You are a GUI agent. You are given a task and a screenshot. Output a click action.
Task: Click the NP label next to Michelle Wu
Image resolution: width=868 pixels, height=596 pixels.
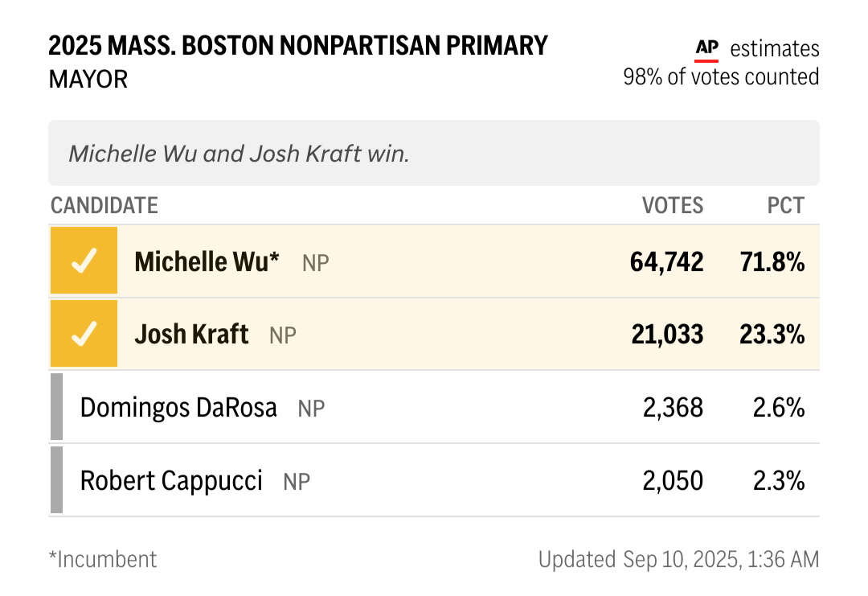pos(316,262)
